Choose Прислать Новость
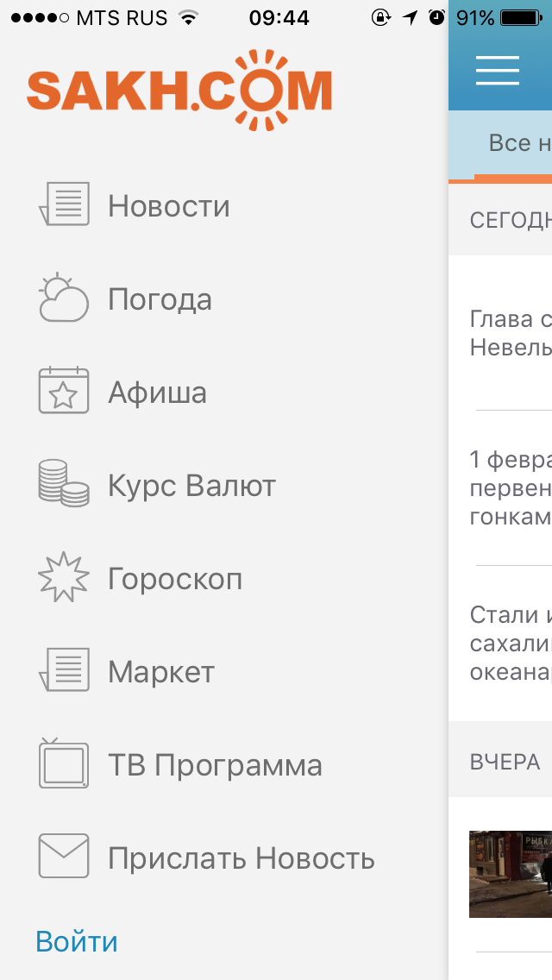 pyautogui.click(x=241, y=858)
